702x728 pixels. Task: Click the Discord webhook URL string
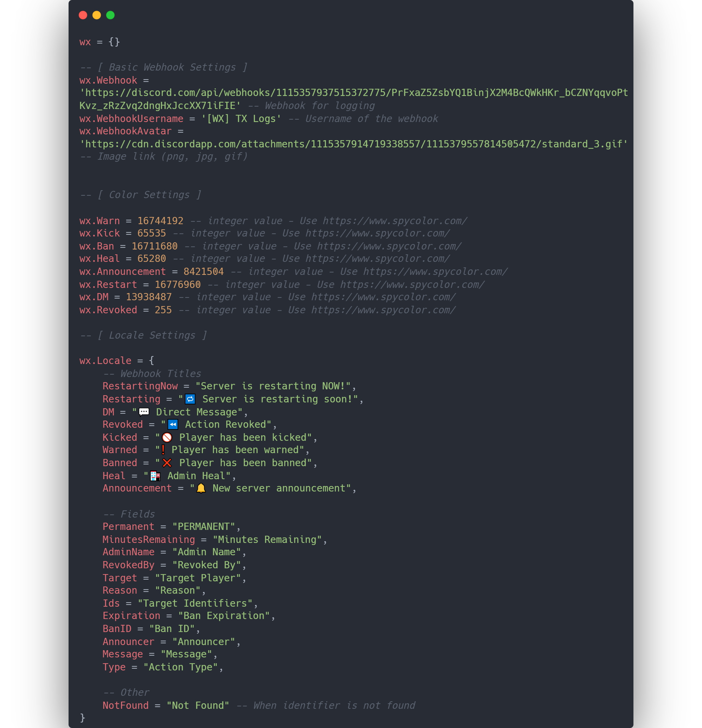click(x=354, y=99)
